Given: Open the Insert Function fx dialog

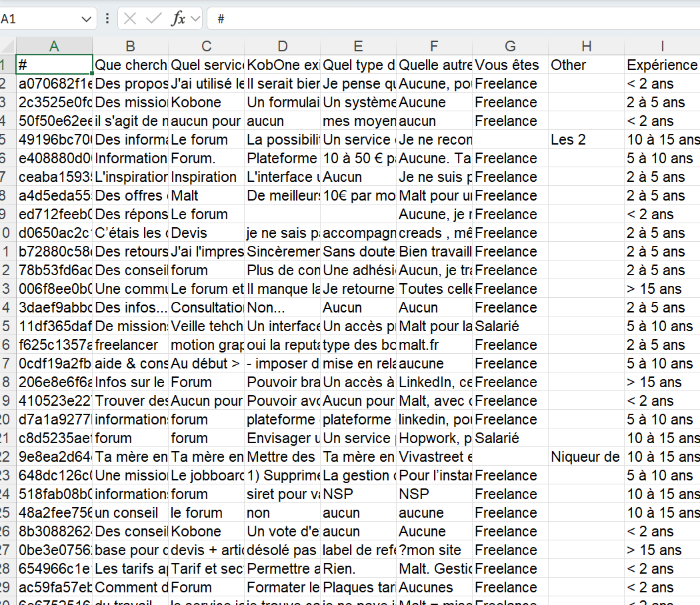Looking at the screenshot, I should (x=178, y=19).
